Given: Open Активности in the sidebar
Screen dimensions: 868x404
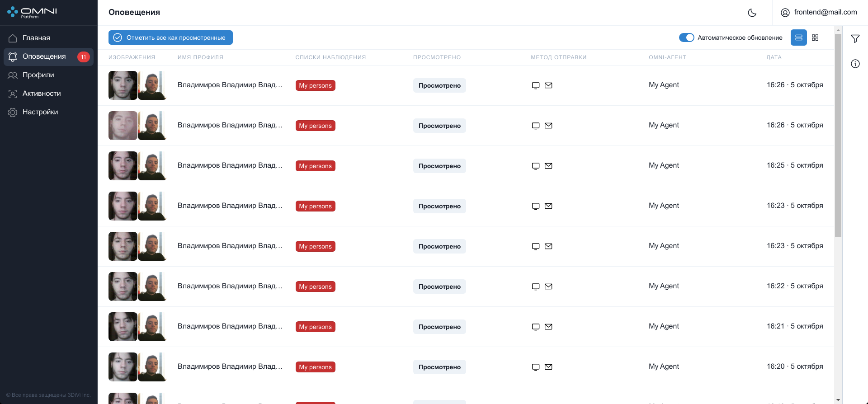Looking at the screenshot, I should click(x=48, y=94).
